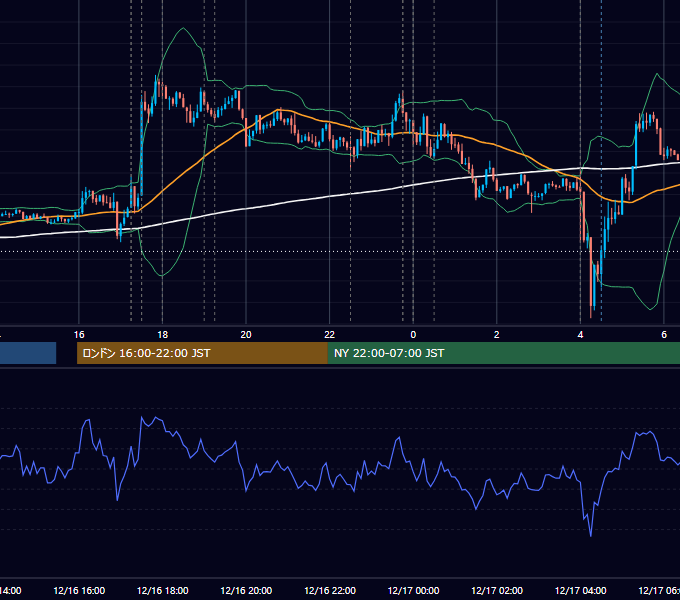Select the 6 hour label on price chart axis
This screenshot has height=600, width=680.
[664, 335]
